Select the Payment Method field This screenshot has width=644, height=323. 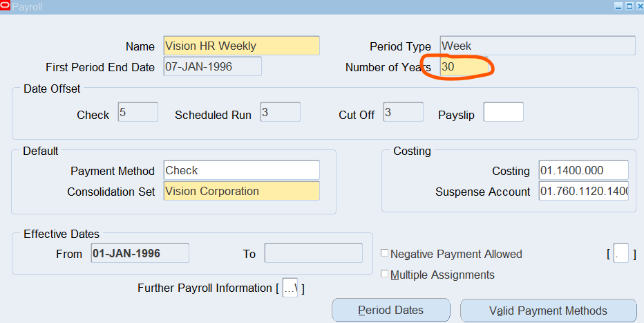(241, 170)
